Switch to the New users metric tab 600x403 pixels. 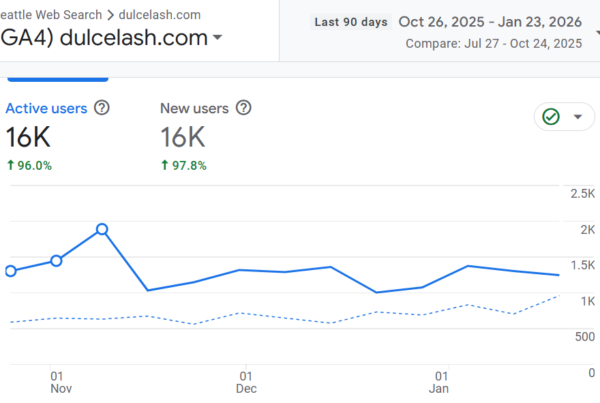point(196,108)
